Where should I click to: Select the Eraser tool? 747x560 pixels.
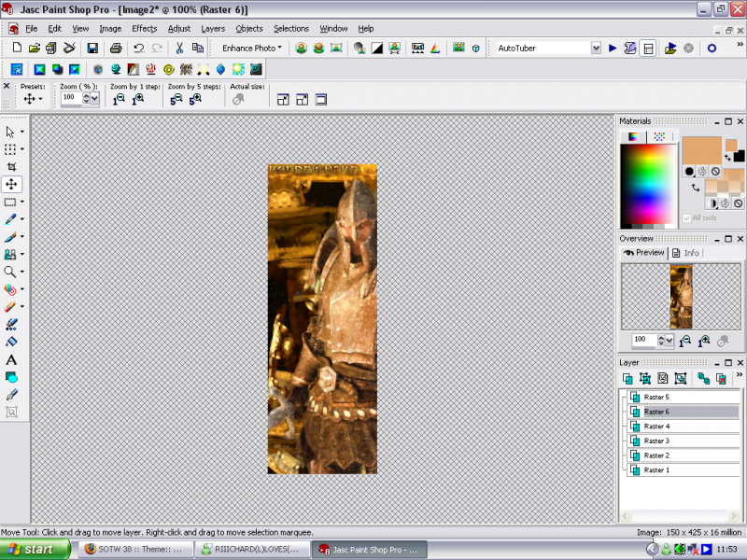pos(10,307)
